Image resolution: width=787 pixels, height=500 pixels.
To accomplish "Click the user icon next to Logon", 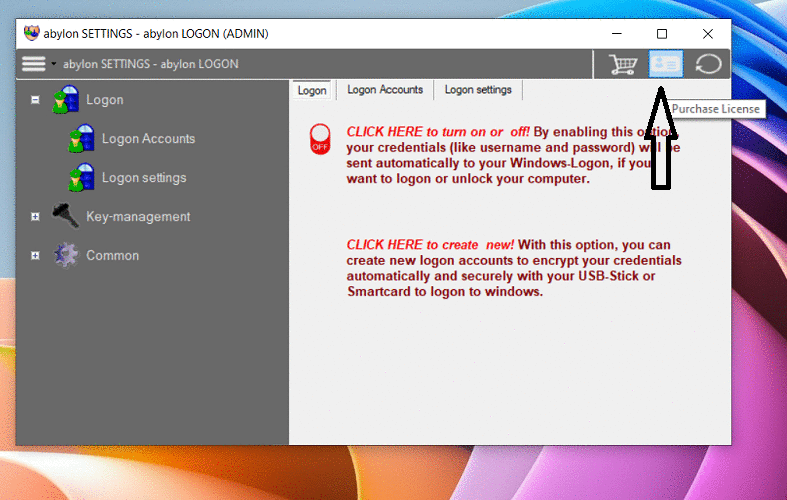I will pyautogui.click(x=65, y=100).
